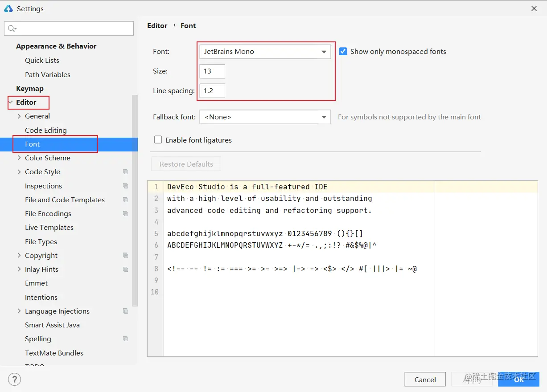Open TextMate Bundles settings
The image size is (547, 392).
54,353
